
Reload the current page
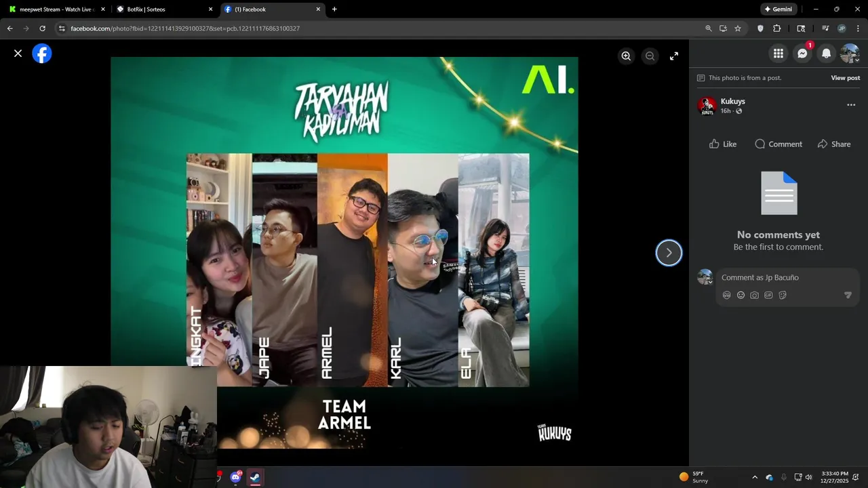click(x=42, y=28)
